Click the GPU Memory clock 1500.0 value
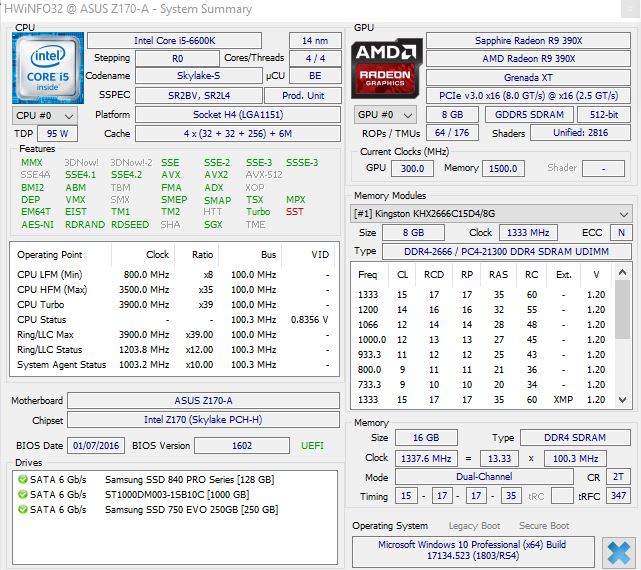The image size is (641, 570). [x=503, y=168]
